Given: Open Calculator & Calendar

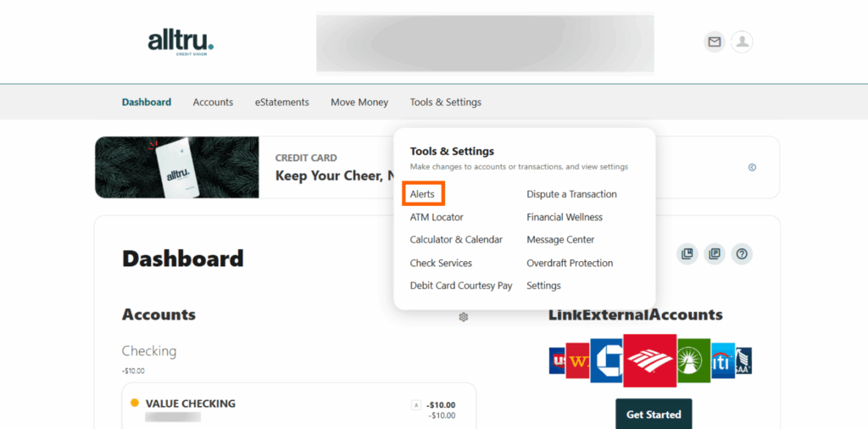Looking at the screenshot, I should pos(456,240).
